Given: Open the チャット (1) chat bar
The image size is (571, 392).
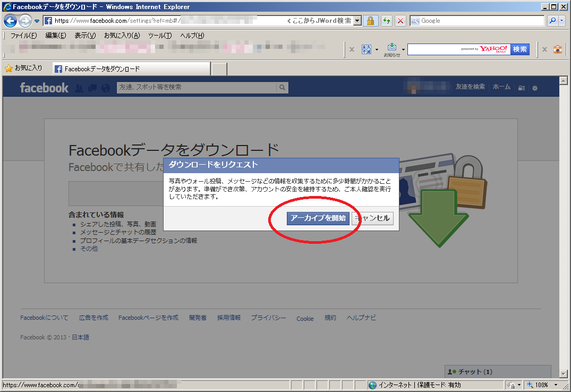Looking at the screenshot, I should (x=498, y=372).
